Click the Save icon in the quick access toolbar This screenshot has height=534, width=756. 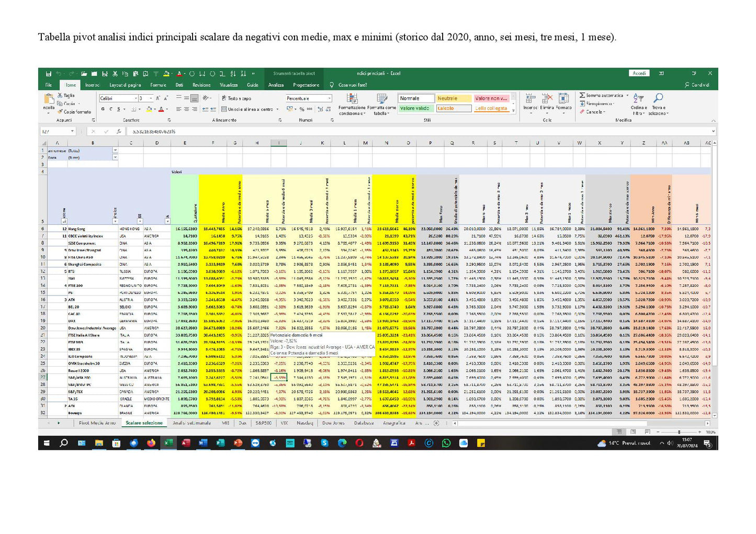pos(48,74)
